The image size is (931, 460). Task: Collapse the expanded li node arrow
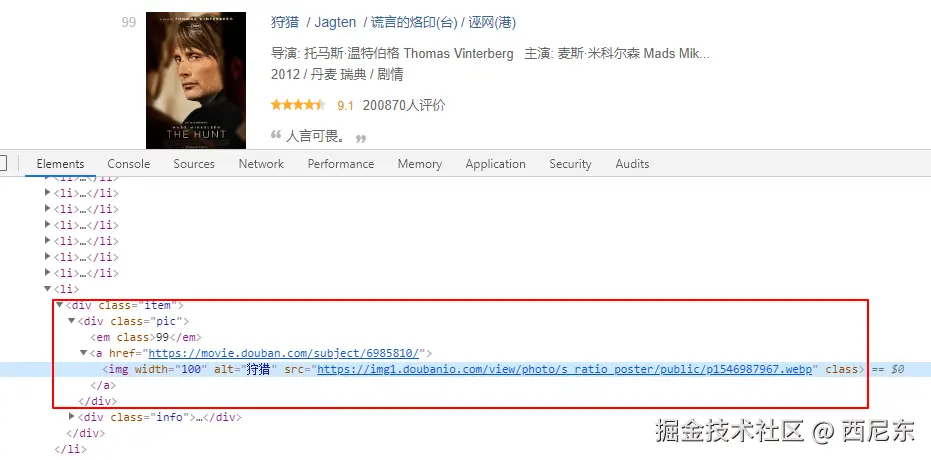tap(48, 289)
